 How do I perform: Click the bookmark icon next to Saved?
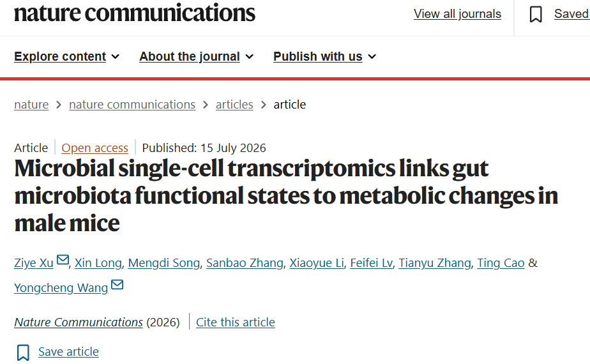tap(536, 14)
